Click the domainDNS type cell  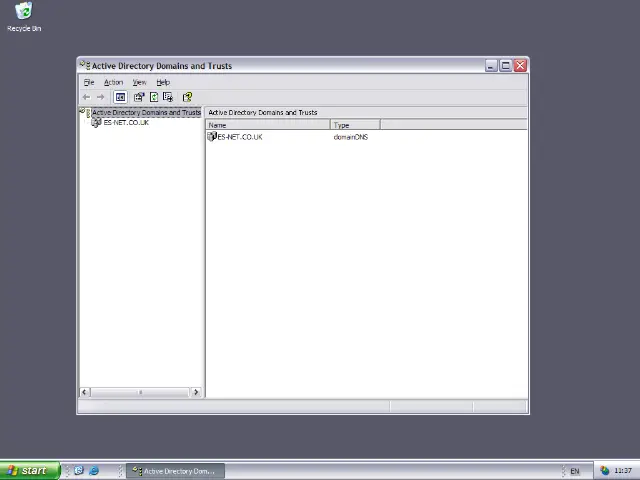coord(351,137)
